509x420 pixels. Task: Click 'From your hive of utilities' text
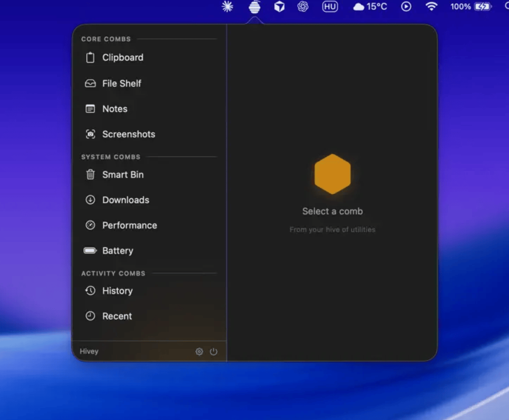click(x=333, y=230)
